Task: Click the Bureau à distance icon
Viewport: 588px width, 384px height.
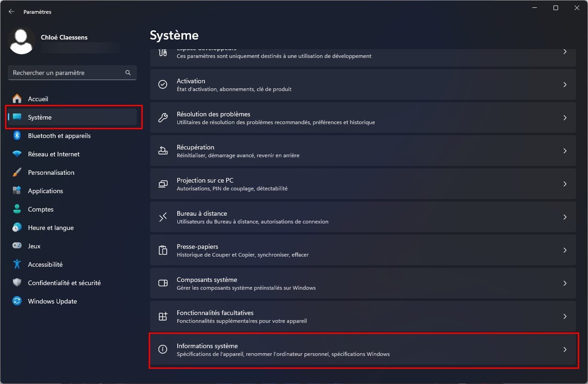Action: [163, 217]
